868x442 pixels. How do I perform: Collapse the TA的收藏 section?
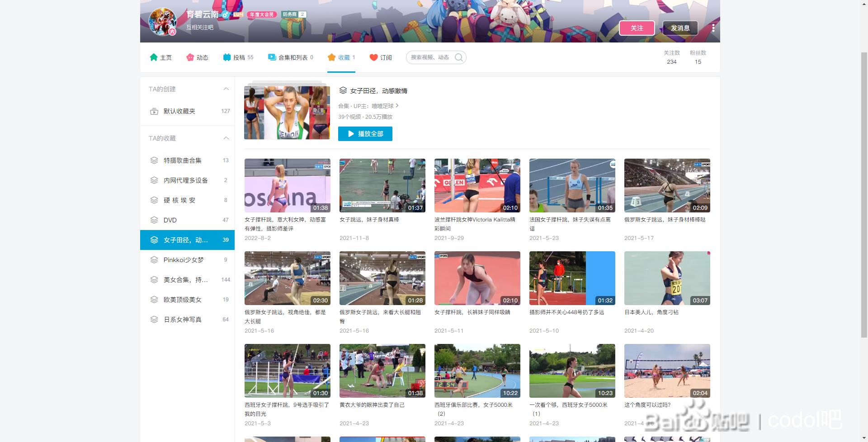coord(226,138)
